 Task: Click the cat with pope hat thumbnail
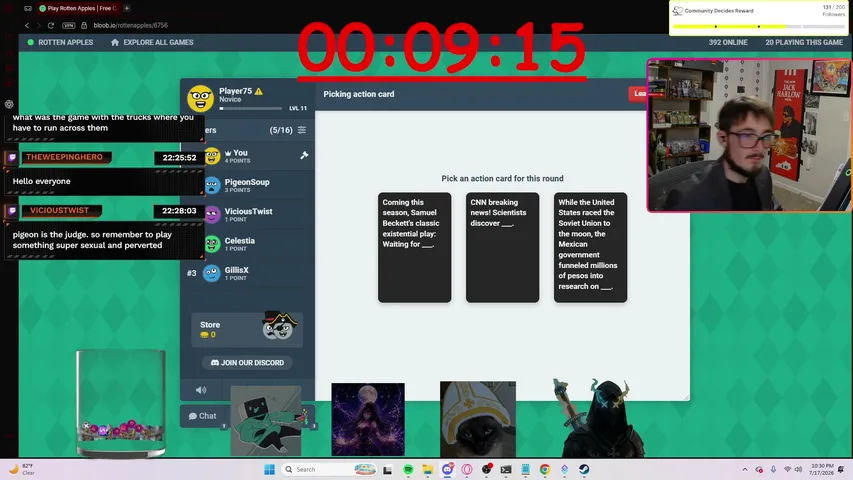tap(478, 419)
